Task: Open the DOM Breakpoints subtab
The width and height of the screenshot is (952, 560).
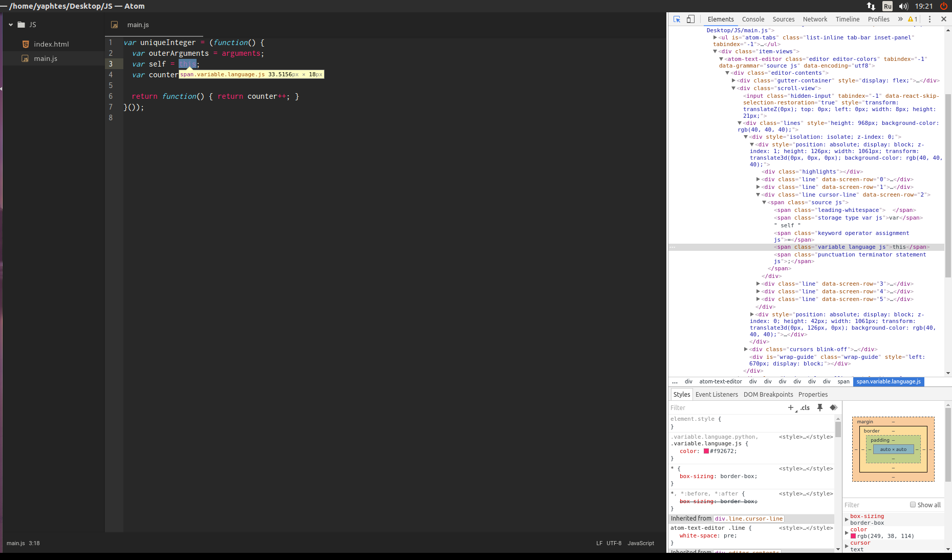Action: tap(768, 394)
